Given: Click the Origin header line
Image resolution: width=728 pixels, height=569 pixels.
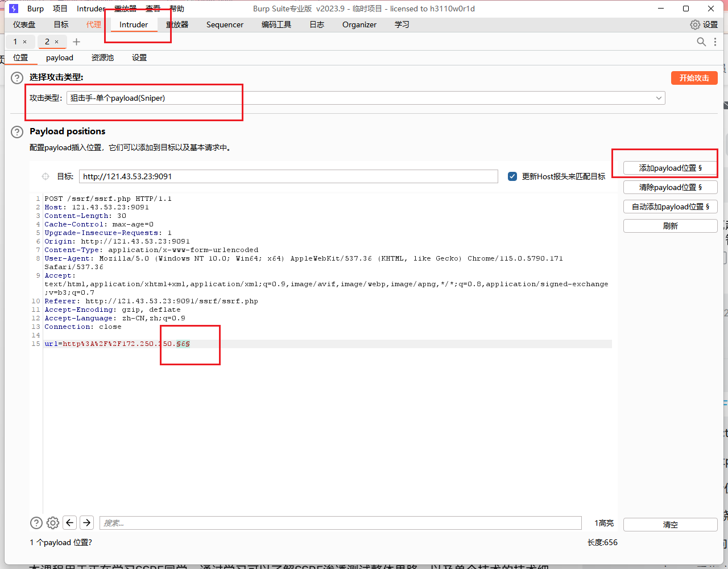Looking at the screenshot, I should (117, 241).
